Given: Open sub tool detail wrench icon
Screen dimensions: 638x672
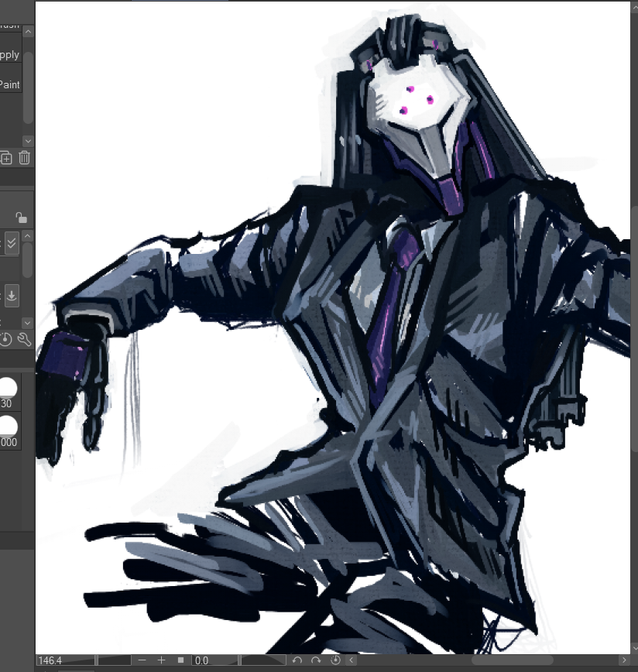Looking at the screenshot, I should click(x=25, y=339).
